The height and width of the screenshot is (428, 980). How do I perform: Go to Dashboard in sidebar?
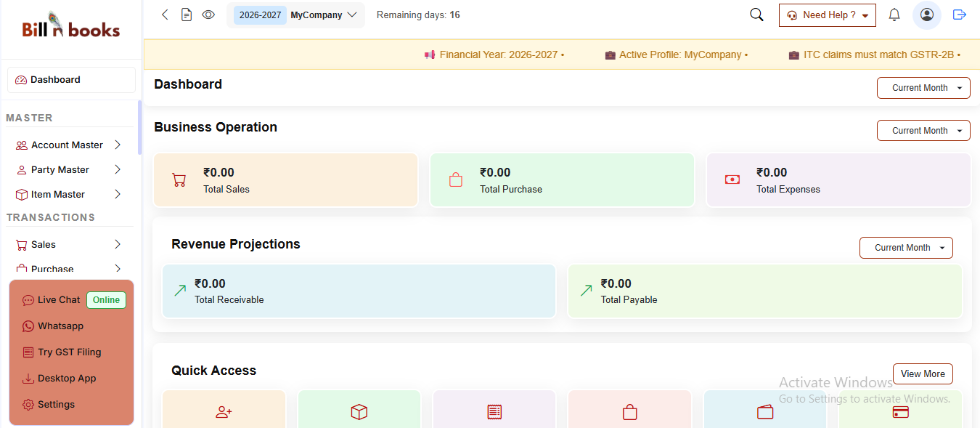(x=71, y=80)
